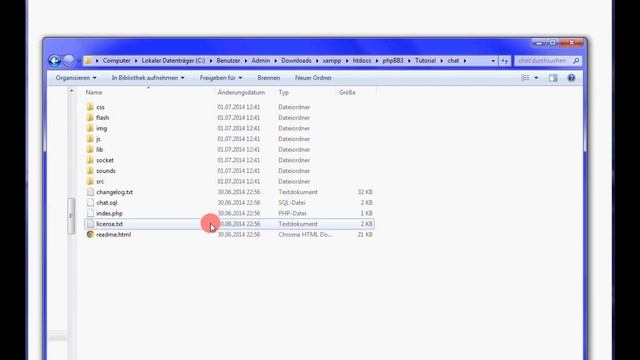Select the file name chat.sql

107,202
